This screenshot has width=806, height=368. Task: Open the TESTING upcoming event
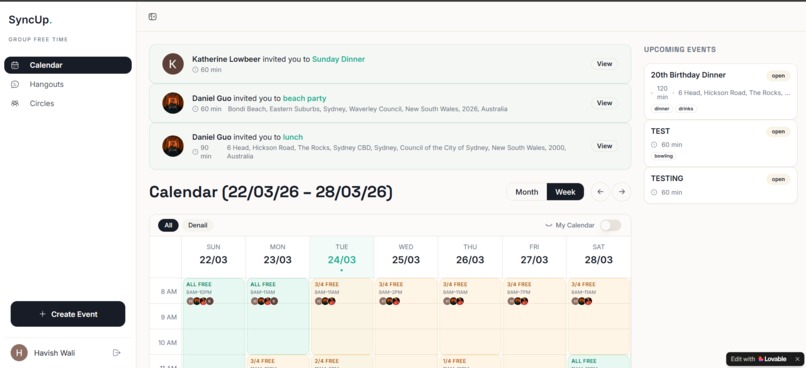coord(720,186)
